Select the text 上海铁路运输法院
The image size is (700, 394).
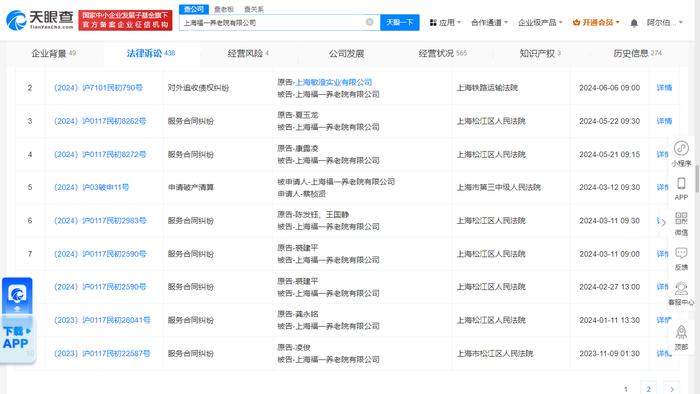point(487,88)
